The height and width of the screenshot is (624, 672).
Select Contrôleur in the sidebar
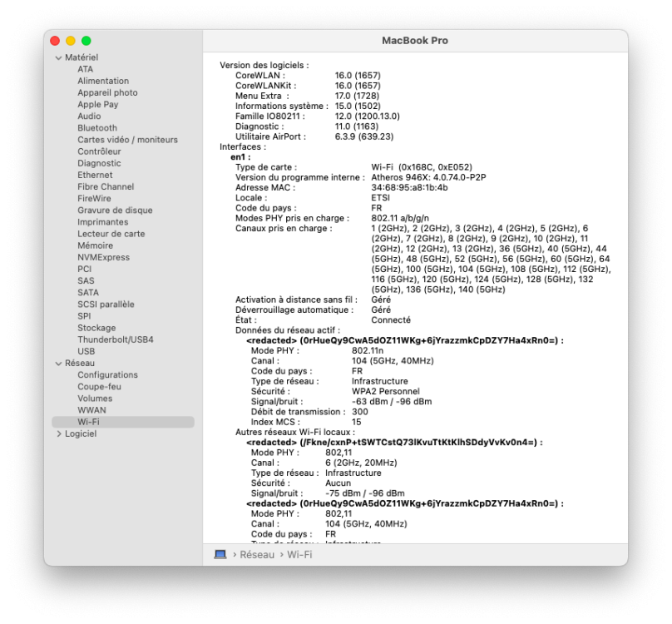100,151
